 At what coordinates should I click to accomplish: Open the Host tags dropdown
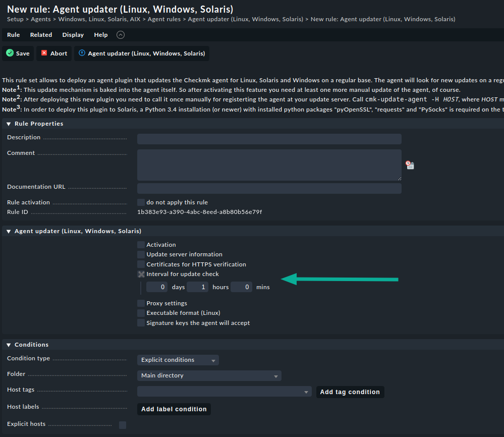click(x=225, y=392)
